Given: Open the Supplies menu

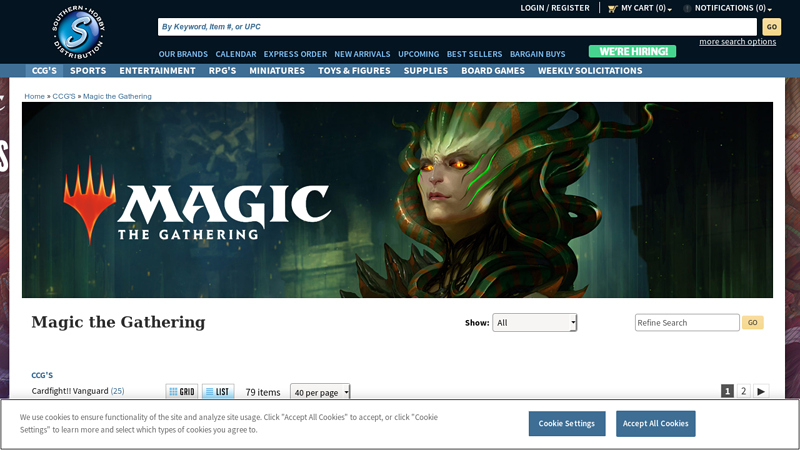Looking at the screenshot, I should pyautogui.click(x=426, y=70).
